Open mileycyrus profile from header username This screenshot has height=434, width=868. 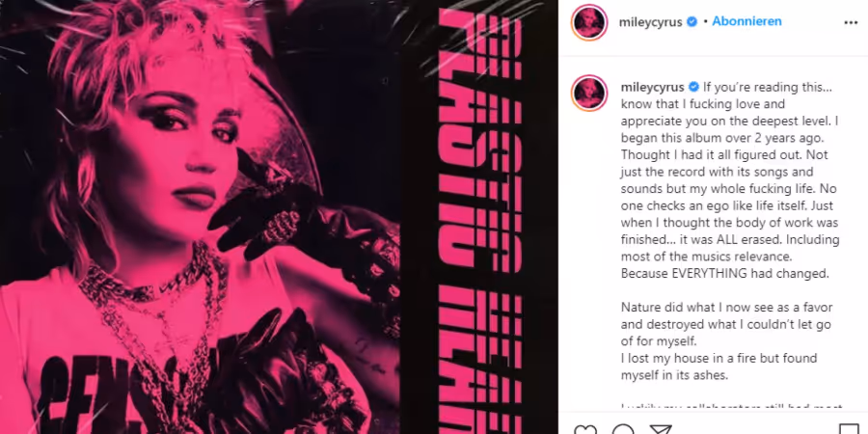pos(650,22)
